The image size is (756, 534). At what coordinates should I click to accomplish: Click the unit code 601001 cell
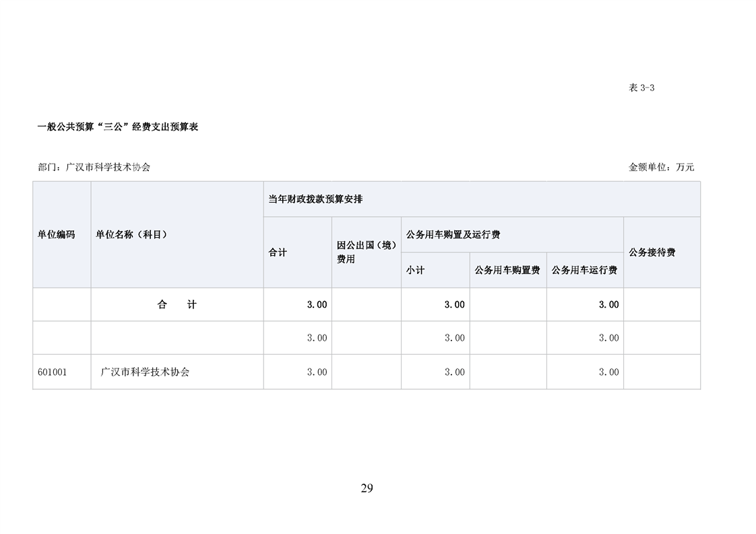(x=52, y=372)
